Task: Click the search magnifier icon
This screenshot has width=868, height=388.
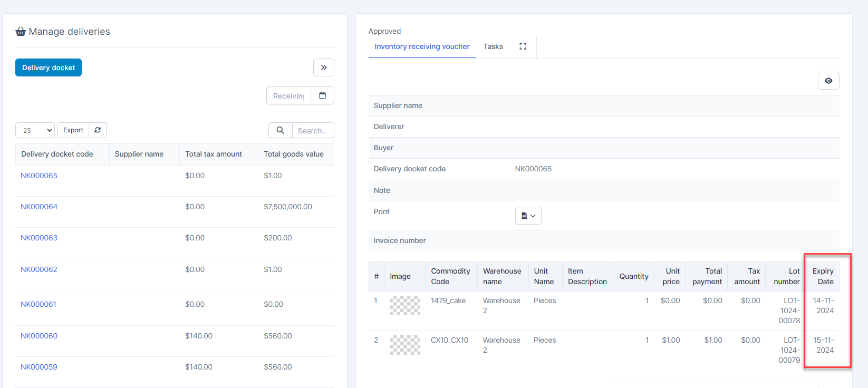Action: point(281,130)
